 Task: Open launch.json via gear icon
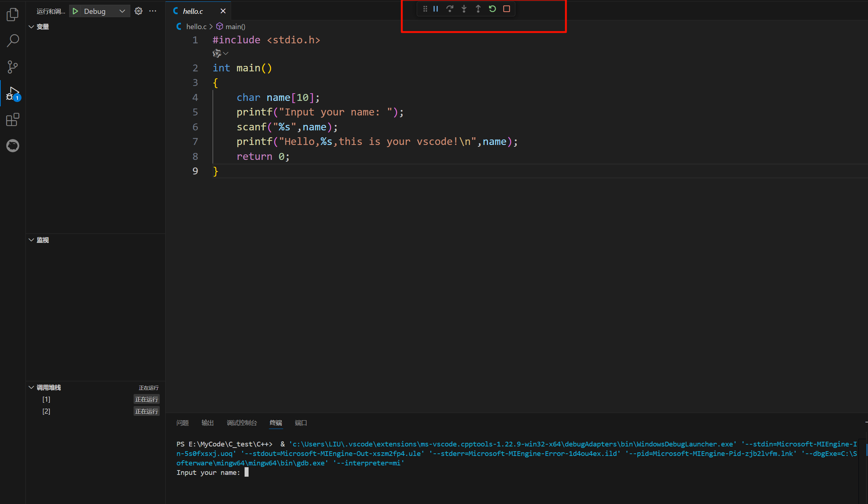[x=138, y=11]
